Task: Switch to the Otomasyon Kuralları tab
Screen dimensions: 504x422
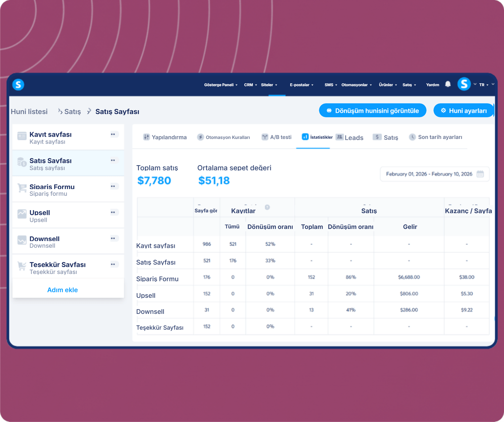Action: (224, 137)
